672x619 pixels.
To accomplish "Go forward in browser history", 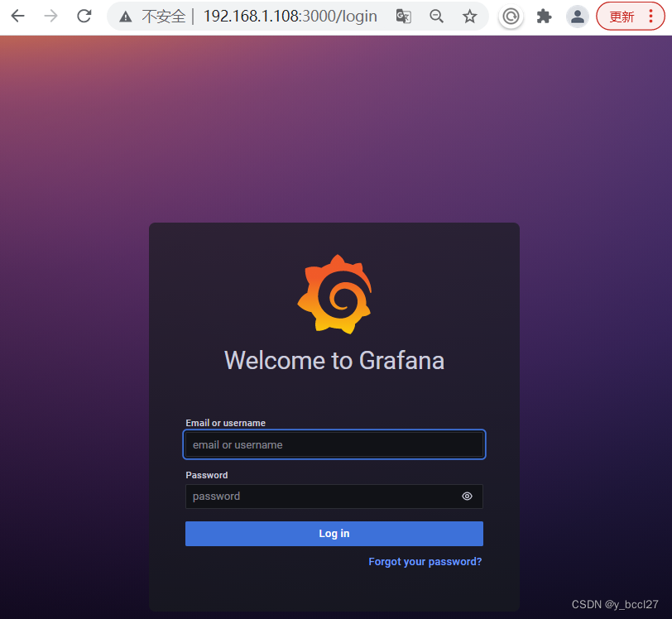I will pos(51,17).
